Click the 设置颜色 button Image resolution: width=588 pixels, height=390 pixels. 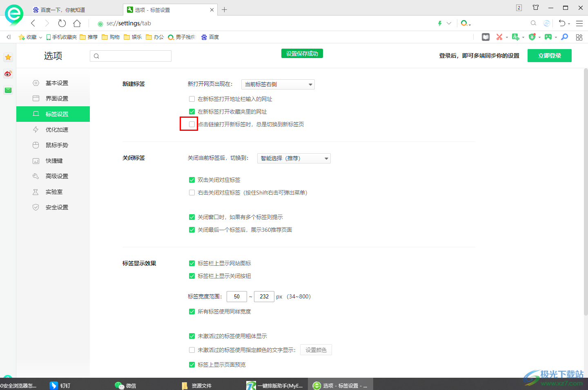(x=316, y=350)
